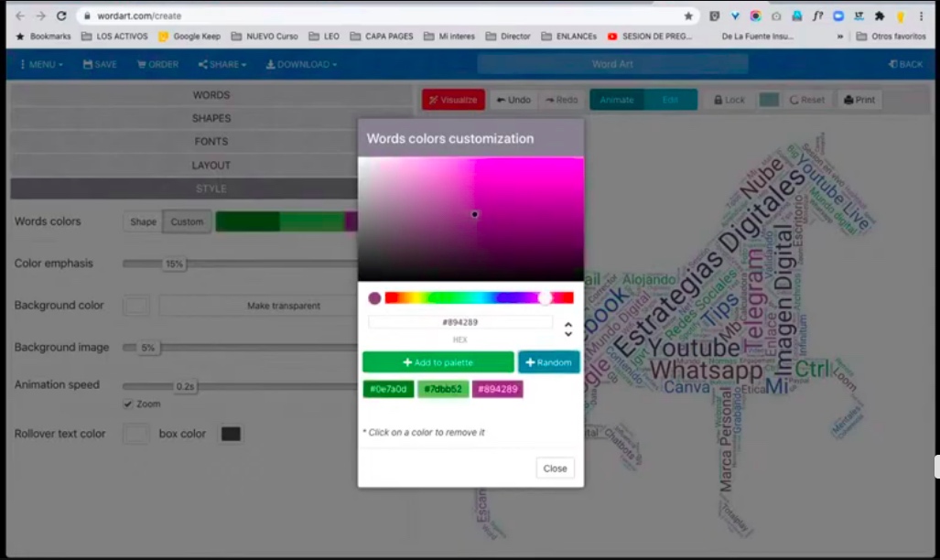The width and height of the screenshot is (940, 560).
Task: Open the DOWNLOAD dropdown
Action: pos(301,65)
